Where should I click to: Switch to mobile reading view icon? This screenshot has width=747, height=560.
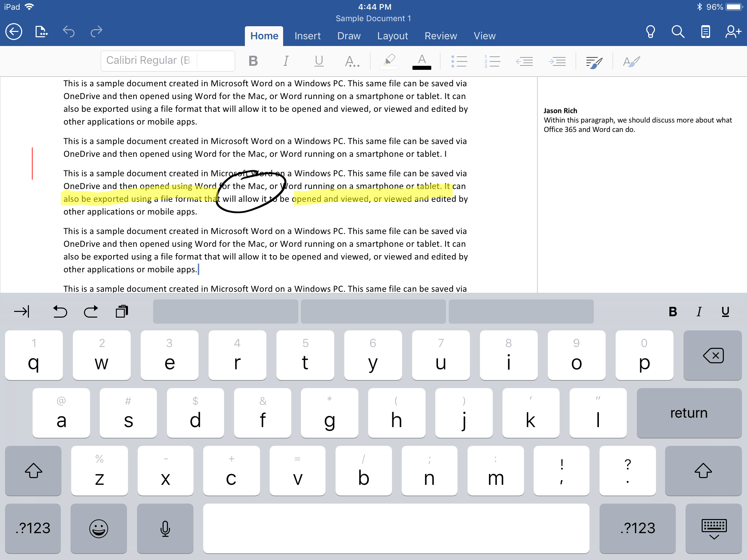click(705, 32)
